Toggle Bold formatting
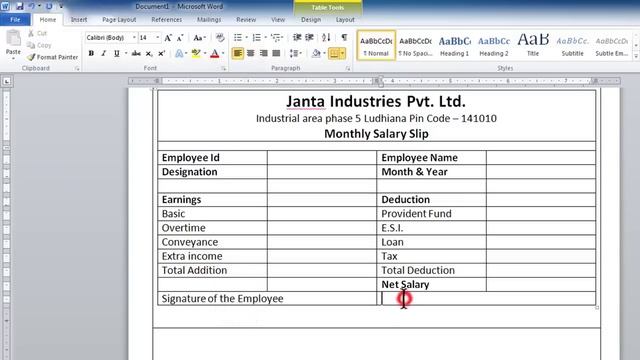Image resolution: width=640 pixels, height=360 pixels. [91, 53]
